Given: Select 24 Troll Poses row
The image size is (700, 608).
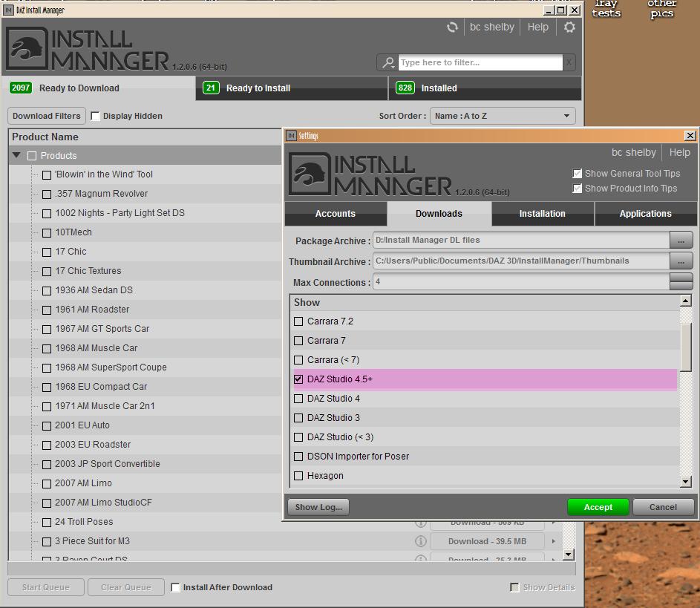Looking at the screenshot, I should tap(145, 522).
